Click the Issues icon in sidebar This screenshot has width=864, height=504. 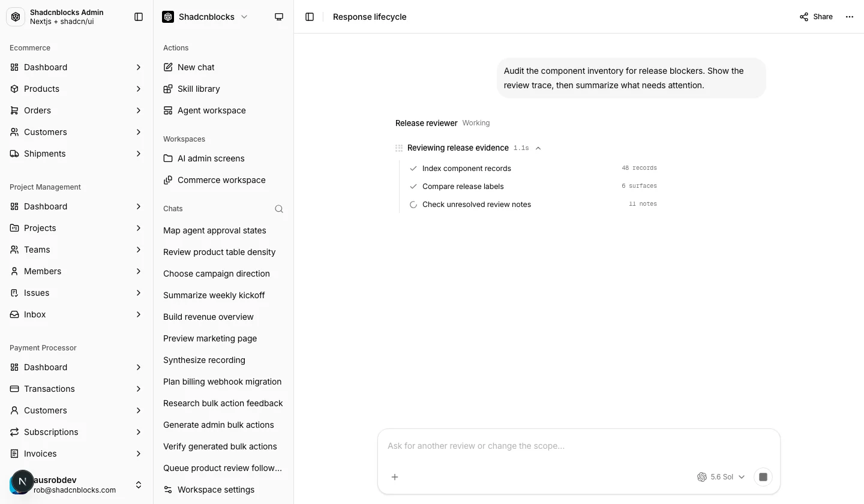14,293
